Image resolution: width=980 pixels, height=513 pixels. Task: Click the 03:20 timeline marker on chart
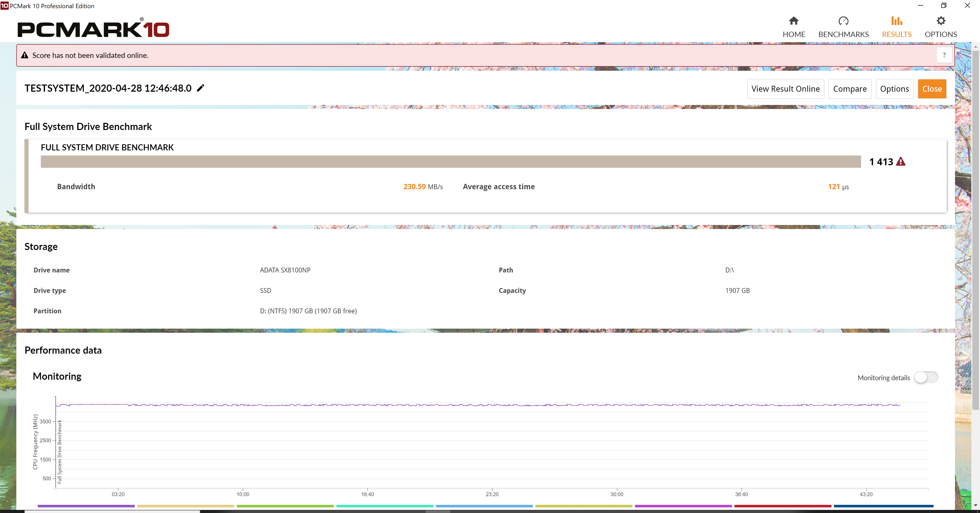point(118,494)
